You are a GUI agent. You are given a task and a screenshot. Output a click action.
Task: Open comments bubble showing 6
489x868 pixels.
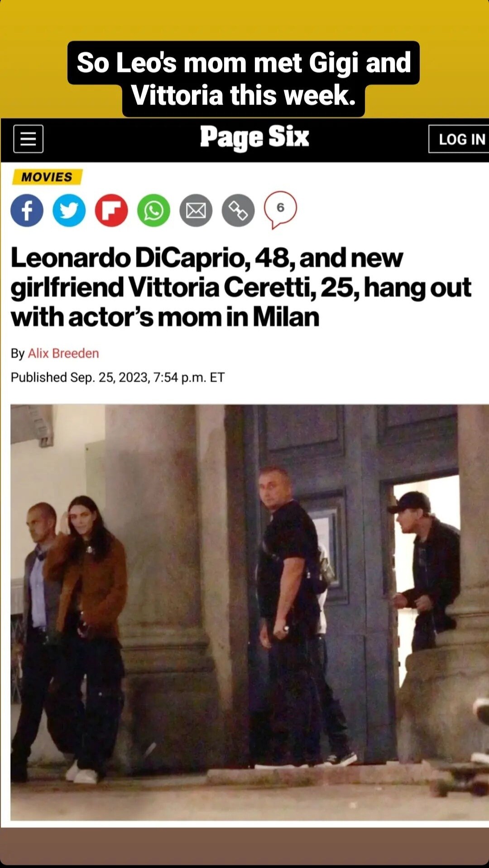point(281,209)
